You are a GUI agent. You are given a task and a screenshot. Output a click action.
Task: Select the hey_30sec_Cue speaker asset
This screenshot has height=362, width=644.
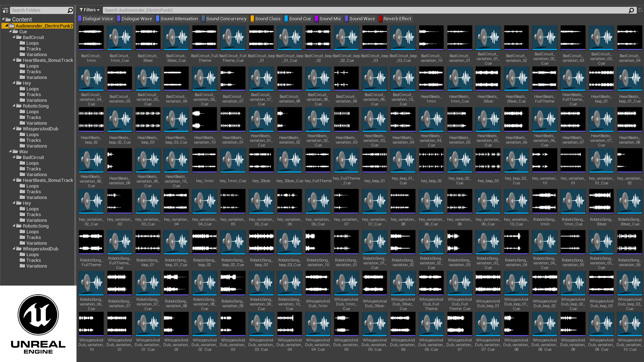click(x=289, y=161)
